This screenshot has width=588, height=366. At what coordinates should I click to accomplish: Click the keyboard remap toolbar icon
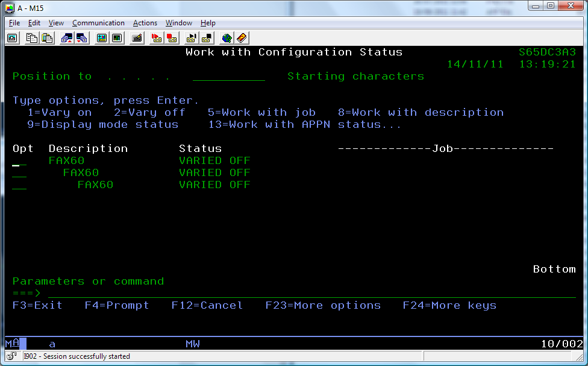click(x=137, y=38)
